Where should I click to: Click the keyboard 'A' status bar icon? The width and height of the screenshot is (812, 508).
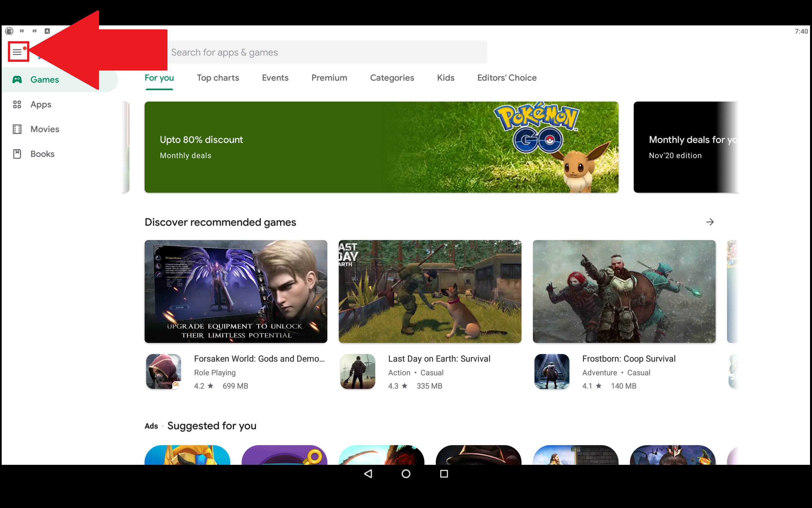click(x=47, y=31)
